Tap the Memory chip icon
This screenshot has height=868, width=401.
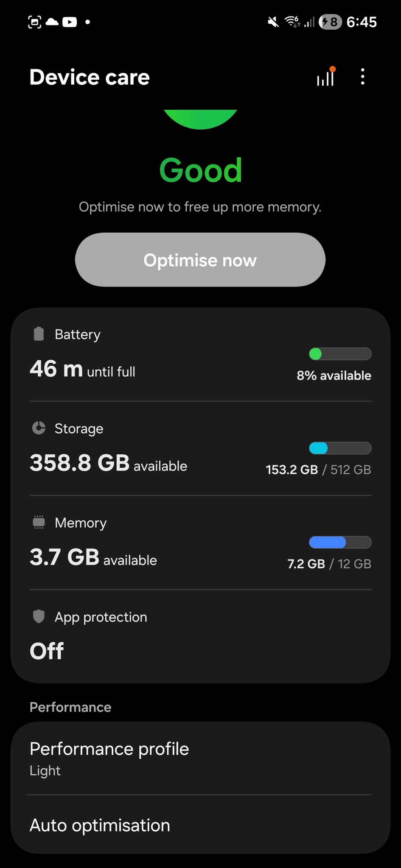click(39, 522)
